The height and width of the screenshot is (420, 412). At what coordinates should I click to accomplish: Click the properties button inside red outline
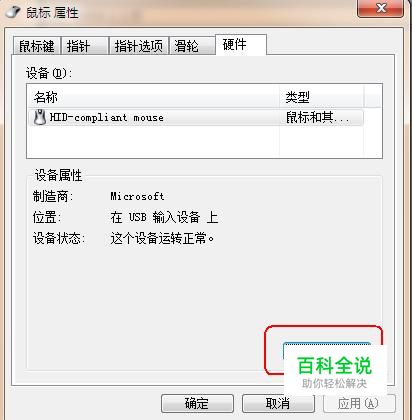(x=327, y=350)
